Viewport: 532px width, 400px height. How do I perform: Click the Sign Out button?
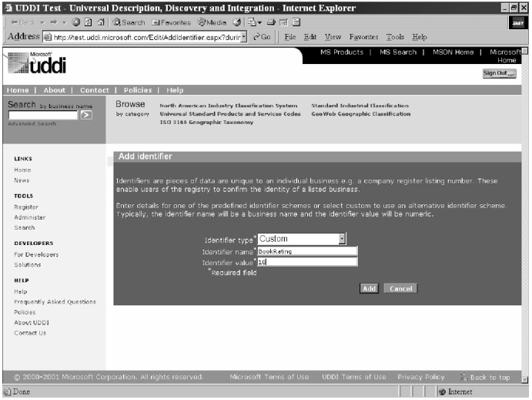(498, 72)
